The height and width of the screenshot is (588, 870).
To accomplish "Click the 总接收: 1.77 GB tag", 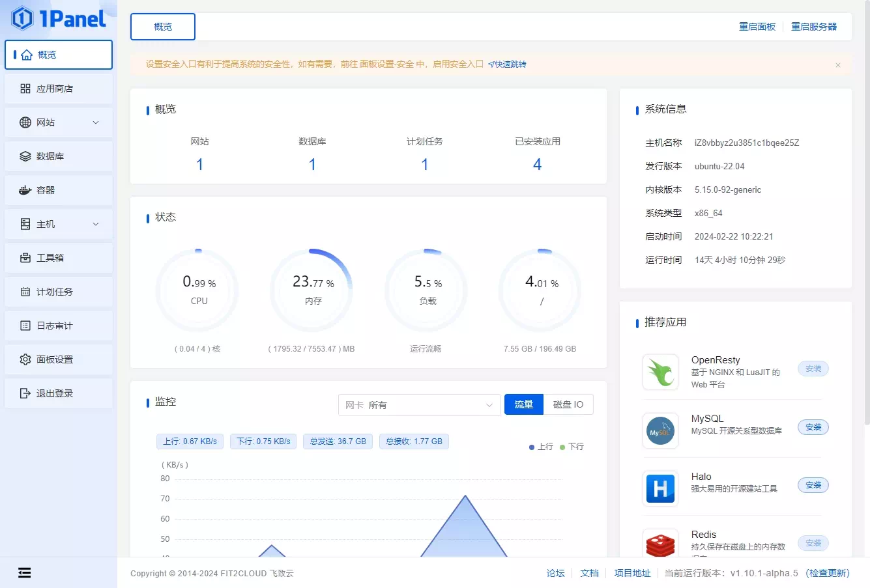I will click(x=414, y=441).
